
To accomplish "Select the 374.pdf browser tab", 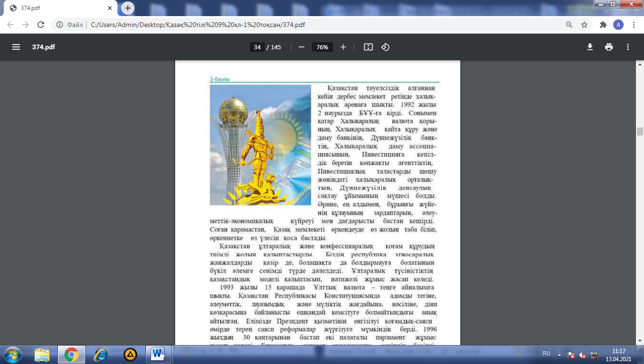I will click(x=62, y=9).
